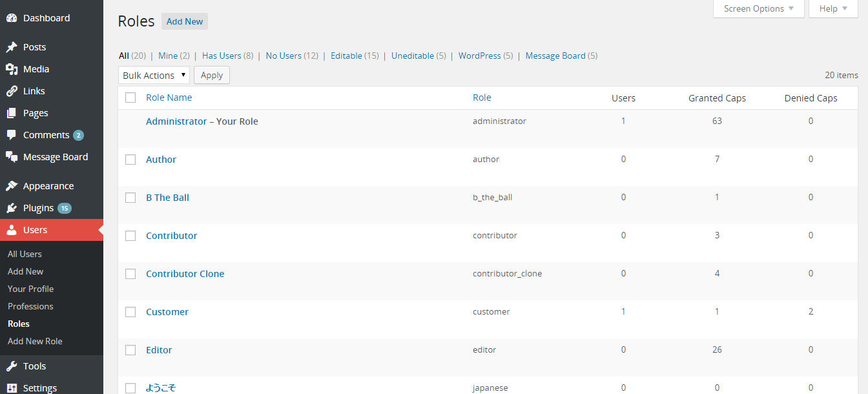
Task: Check the Contributor role checkbox
Action: pos(130,236)
